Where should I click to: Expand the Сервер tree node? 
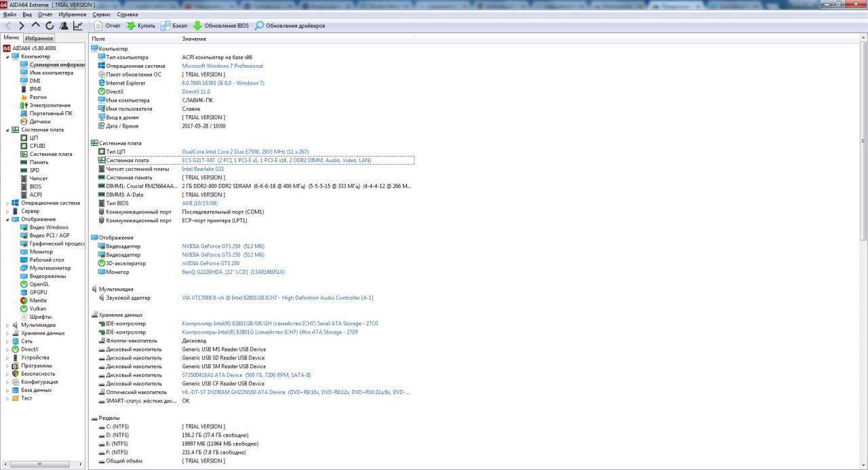[7, 211]
